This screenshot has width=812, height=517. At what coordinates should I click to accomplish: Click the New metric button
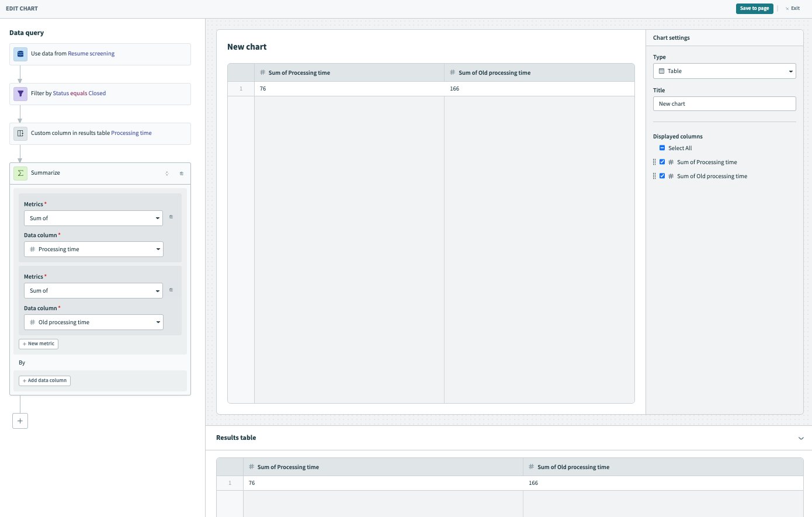pyautogui.click(x=39, y=344)
